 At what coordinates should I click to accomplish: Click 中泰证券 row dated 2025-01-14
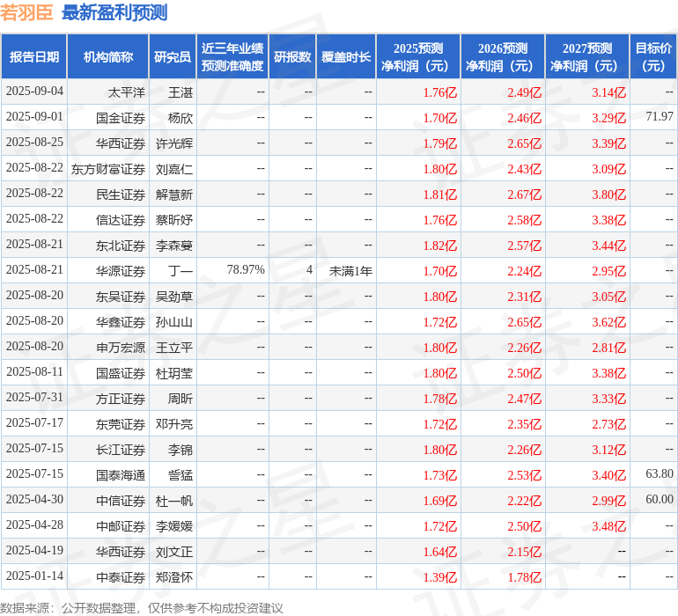point(339,576)
